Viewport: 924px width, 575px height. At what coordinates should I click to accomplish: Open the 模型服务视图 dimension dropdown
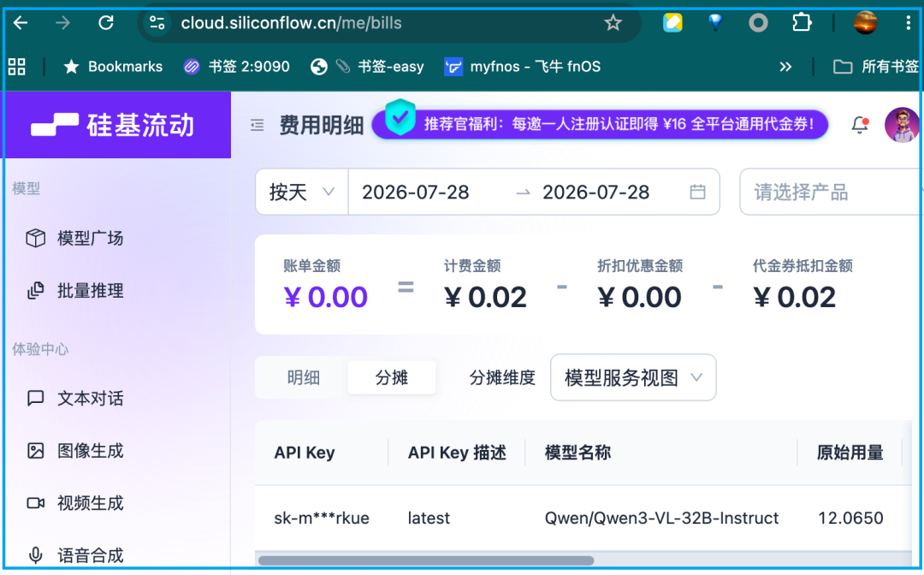(x=633, y=377)
